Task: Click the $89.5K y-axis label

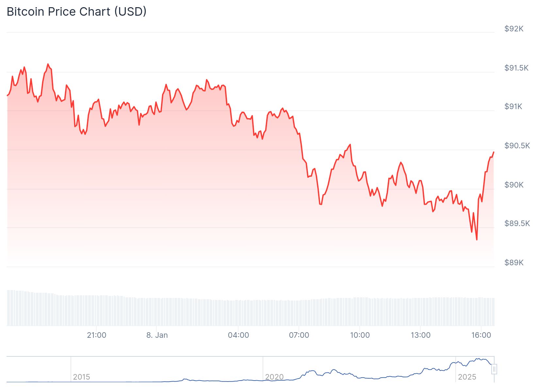Action: pos(517,223)
